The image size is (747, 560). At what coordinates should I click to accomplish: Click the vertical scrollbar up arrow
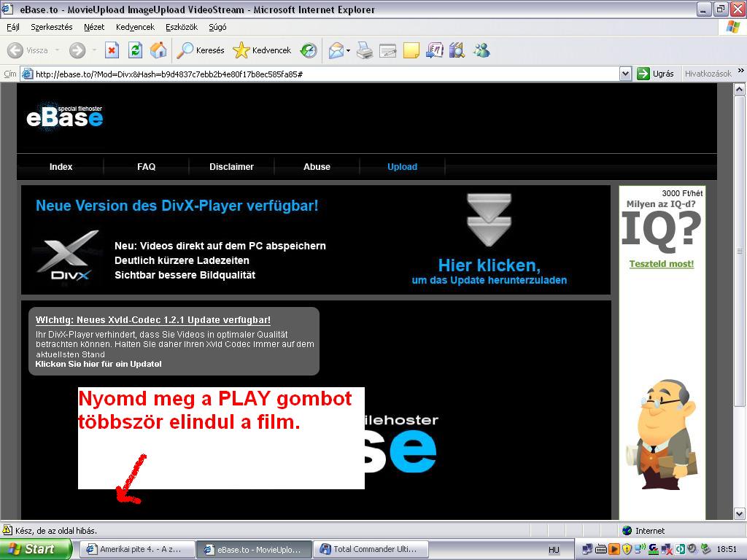click(x=740, y=89)
